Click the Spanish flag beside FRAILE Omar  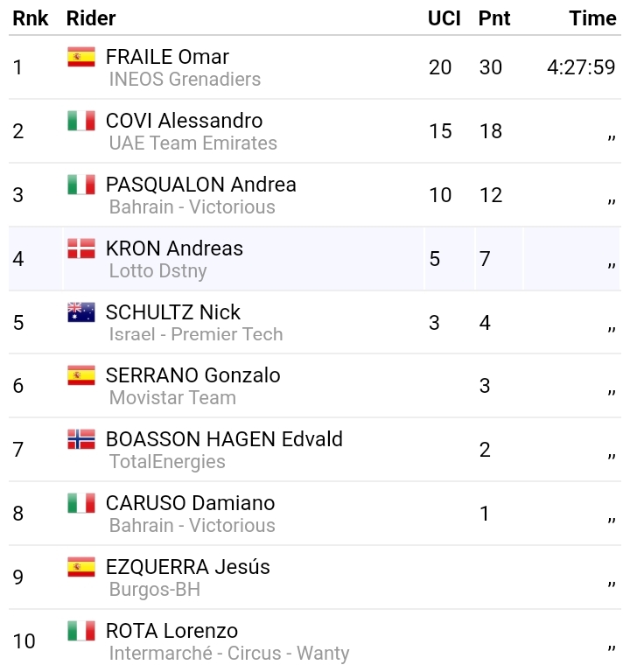point(81,58)
